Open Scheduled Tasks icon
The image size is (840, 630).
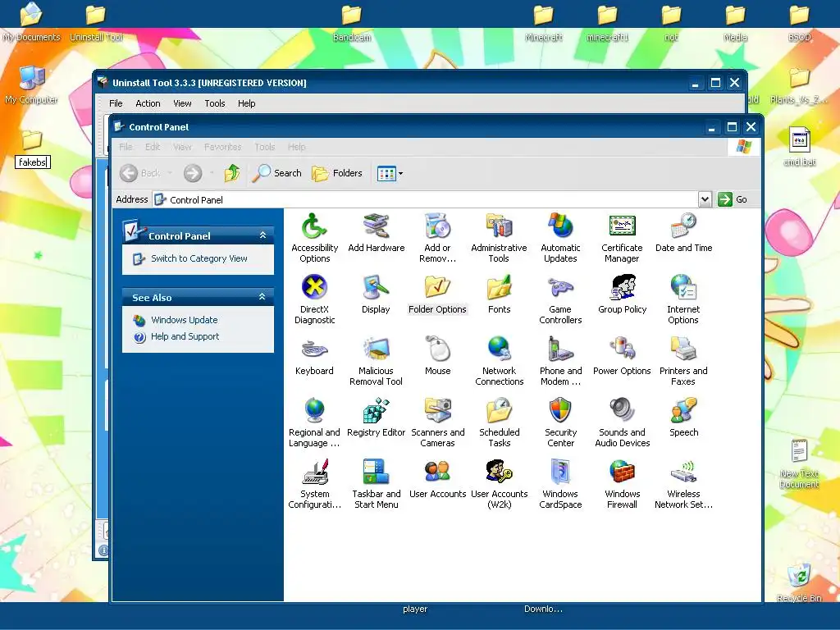click(499, 423)
